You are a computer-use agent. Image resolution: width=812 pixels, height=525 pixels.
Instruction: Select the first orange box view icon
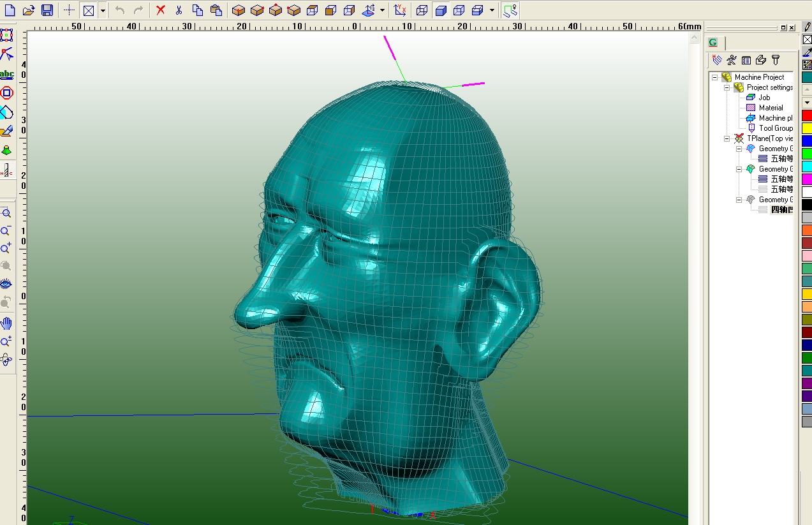[x=239, y=10]
